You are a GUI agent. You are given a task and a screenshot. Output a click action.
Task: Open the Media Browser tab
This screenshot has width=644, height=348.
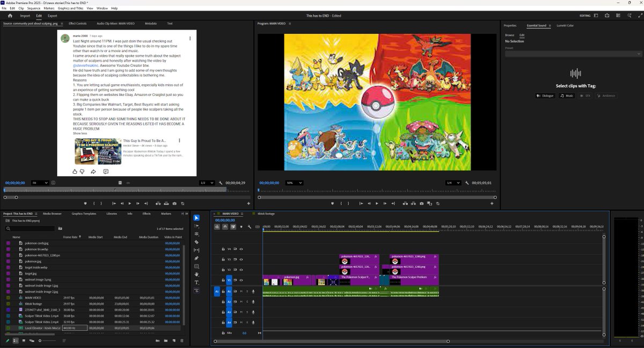(53, 213)
